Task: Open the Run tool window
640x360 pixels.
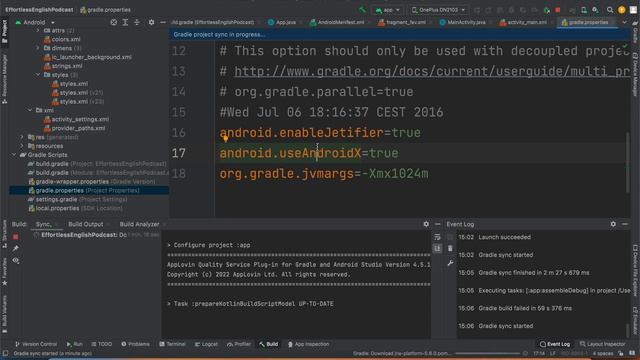Action: pos(74,344)
